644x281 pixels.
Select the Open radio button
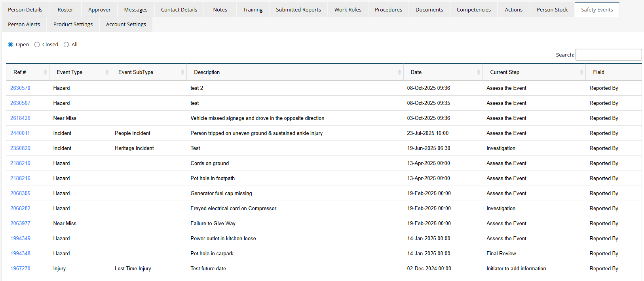(x=11, y=45)
